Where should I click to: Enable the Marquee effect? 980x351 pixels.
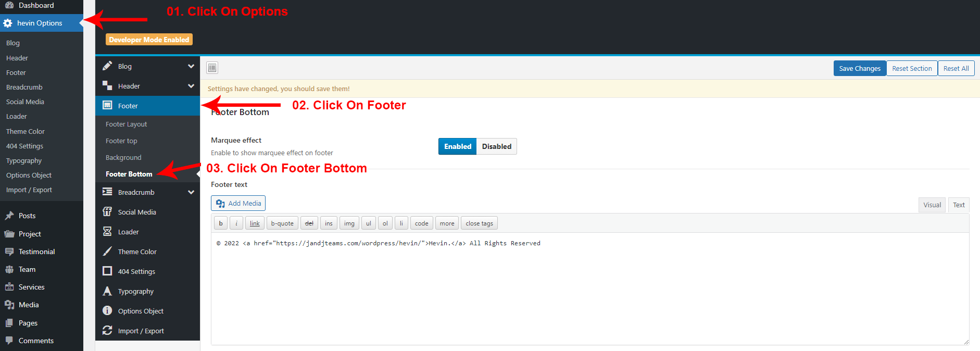tap(457, 146)
